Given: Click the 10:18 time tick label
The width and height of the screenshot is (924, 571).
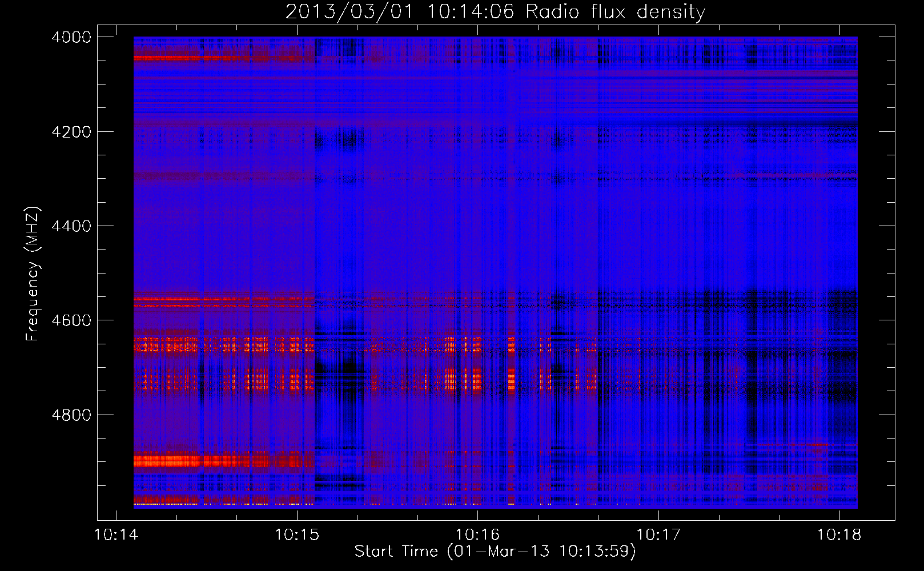Looking at the screenshot, I should click(x=839, y=534).
